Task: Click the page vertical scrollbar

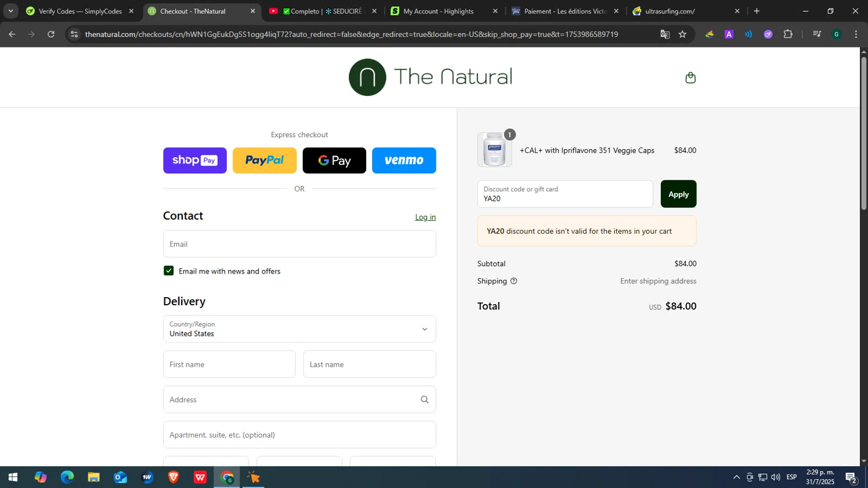Action: click(x=864, y=133)
